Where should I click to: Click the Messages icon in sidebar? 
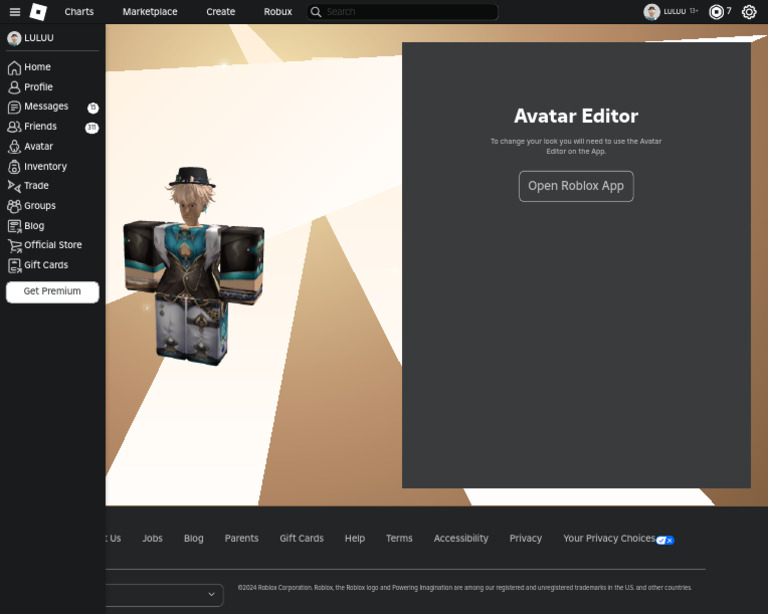[x=14, y=107]
